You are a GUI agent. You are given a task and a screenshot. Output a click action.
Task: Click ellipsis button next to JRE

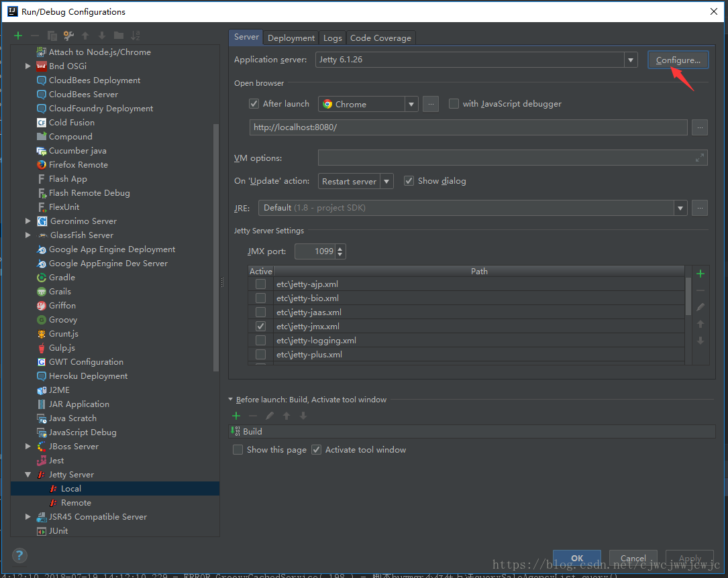700,209
